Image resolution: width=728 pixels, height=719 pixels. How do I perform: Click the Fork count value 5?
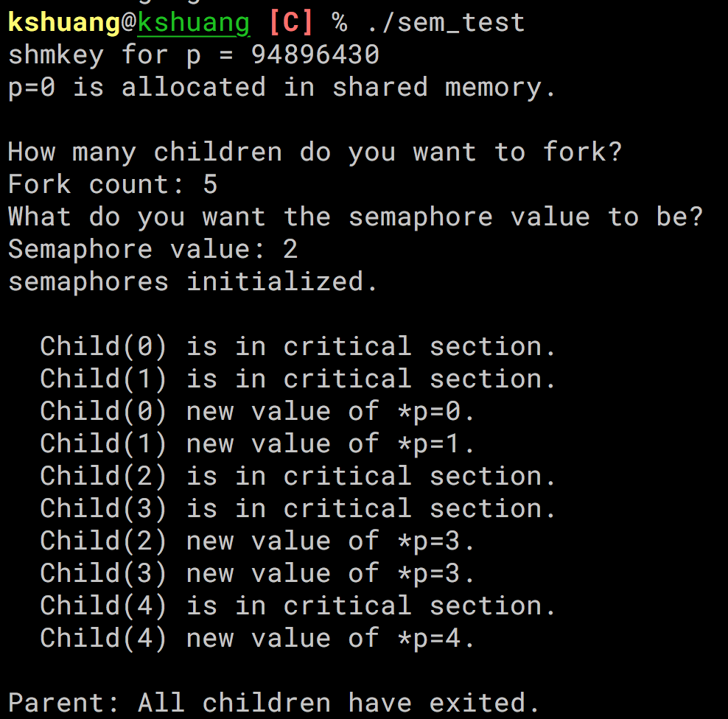[210, 185]
